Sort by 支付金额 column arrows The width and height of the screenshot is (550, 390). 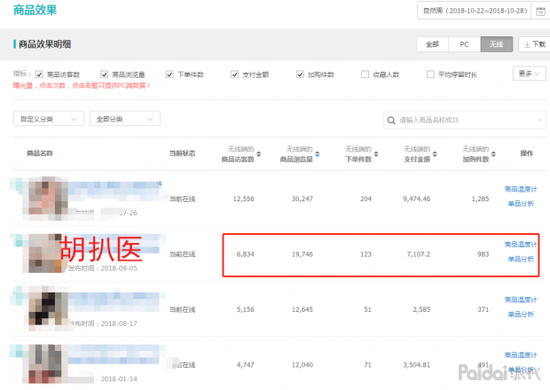pyautogui.click(x=435, y=154)
